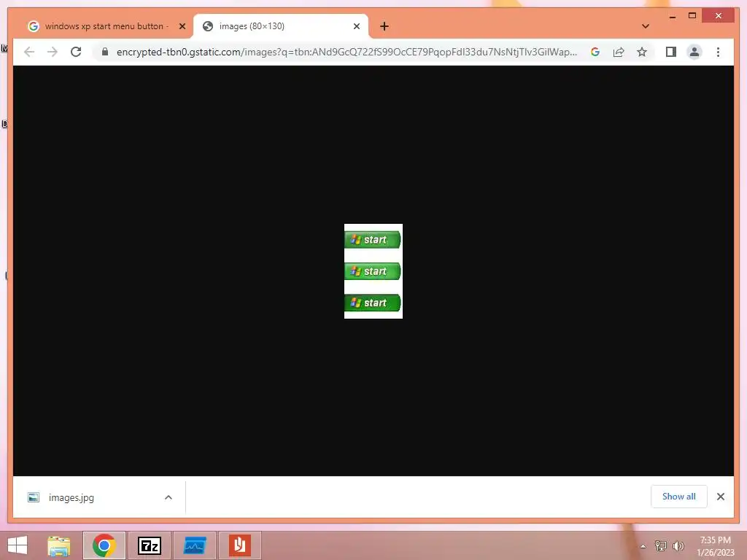Minimize the Chrome window
Screen dimensions: 747x560
pyautogui.click(x=672, y=16)
